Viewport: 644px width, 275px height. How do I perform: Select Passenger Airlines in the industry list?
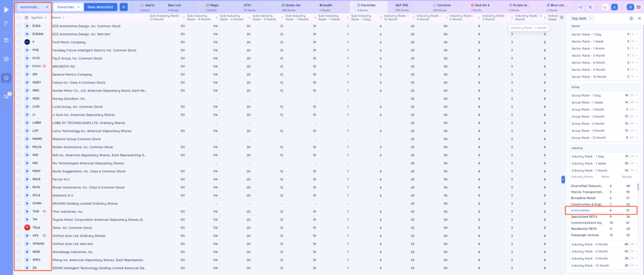(585, 235)
